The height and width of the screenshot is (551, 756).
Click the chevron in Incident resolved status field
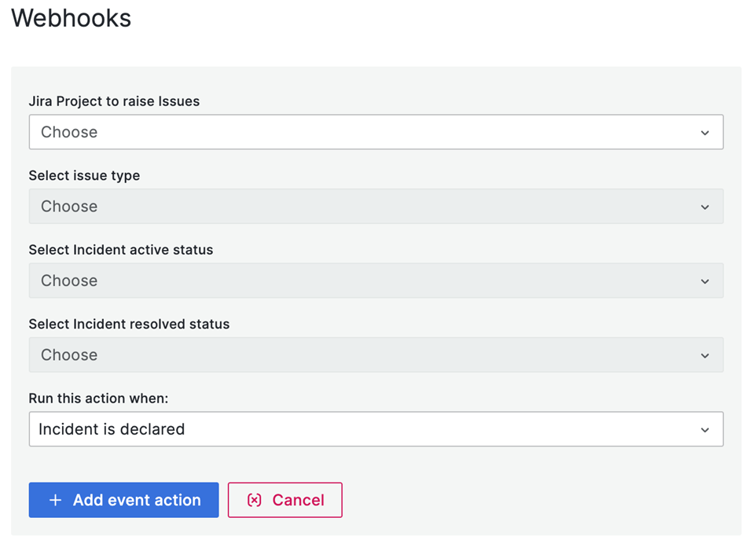[704, 356]
